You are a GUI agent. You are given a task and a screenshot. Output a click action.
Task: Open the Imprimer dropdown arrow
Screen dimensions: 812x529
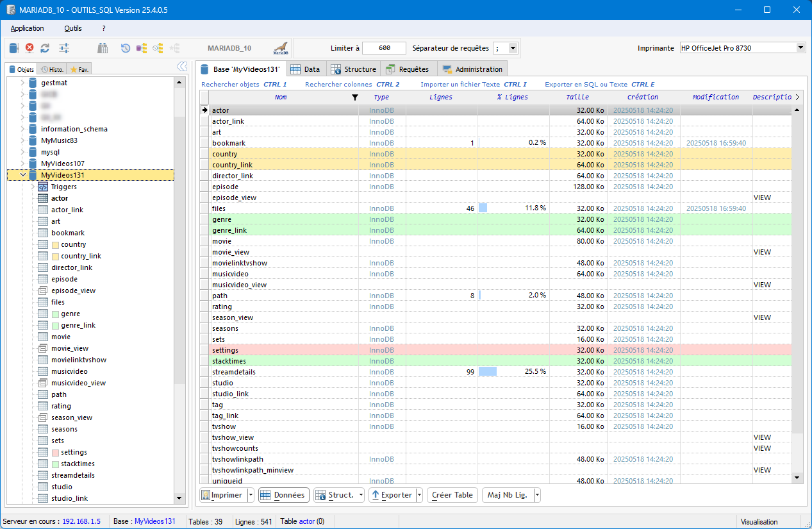251,495
